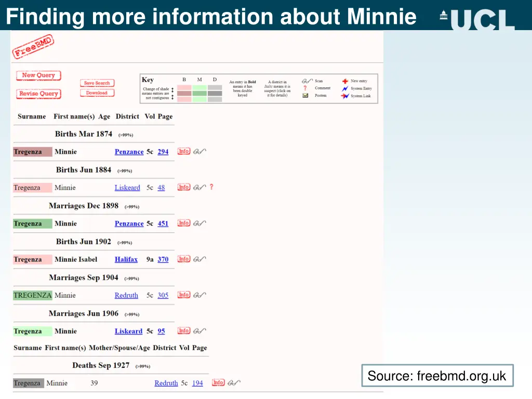Click the Postem envelope icon in the Key
Screen dimensions: 532x399
tap(305, 96)
